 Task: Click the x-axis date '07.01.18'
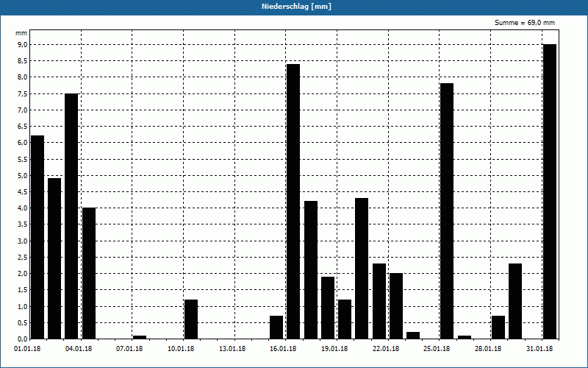129,349
